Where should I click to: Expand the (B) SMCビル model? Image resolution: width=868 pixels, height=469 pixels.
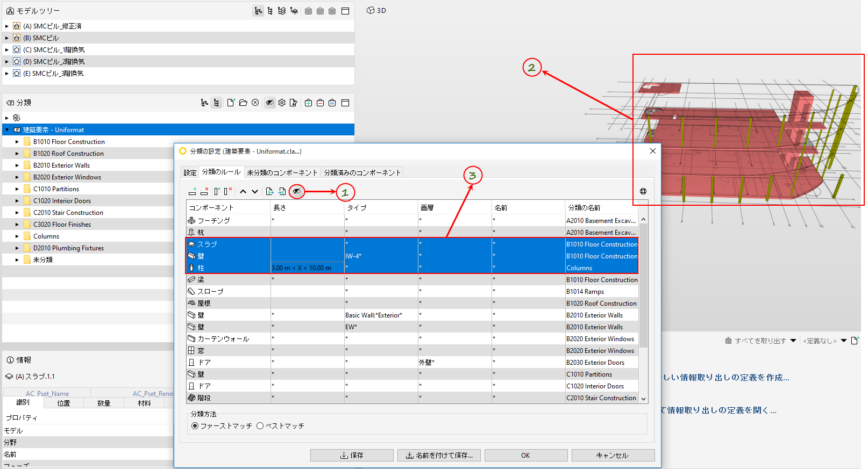click(7, 38)
